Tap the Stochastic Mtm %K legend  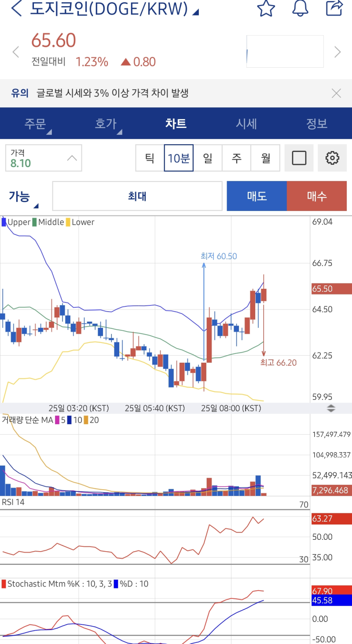56,584
